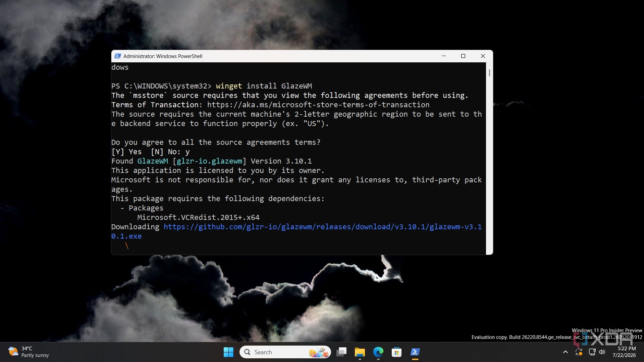Click the PowerShell icon in window title bar
This screenshot has height=362, width=644.
click(x=117, y=56)
